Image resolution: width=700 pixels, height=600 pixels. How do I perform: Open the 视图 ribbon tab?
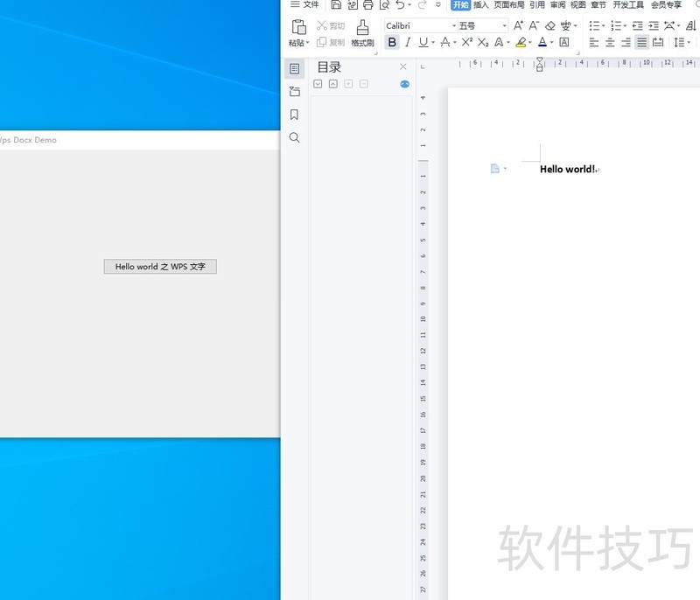(x=578, y=4)
